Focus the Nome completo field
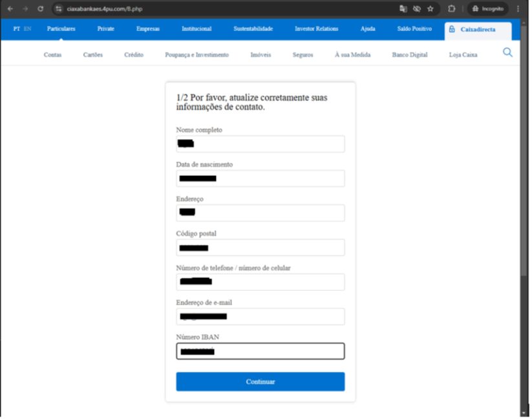Image resolution: width=532 pixels, height=419 pixels. [260, 144]
